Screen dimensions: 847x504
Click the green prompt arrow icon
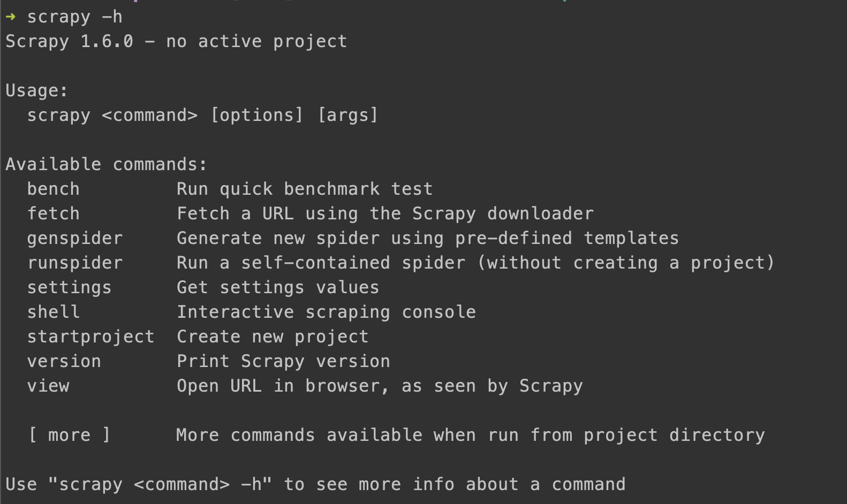coord(11,17)
